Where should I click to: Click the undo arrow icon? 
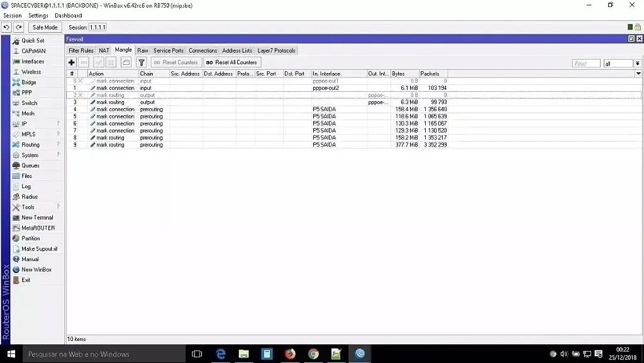pyautogui.click(x=6, y=28)
